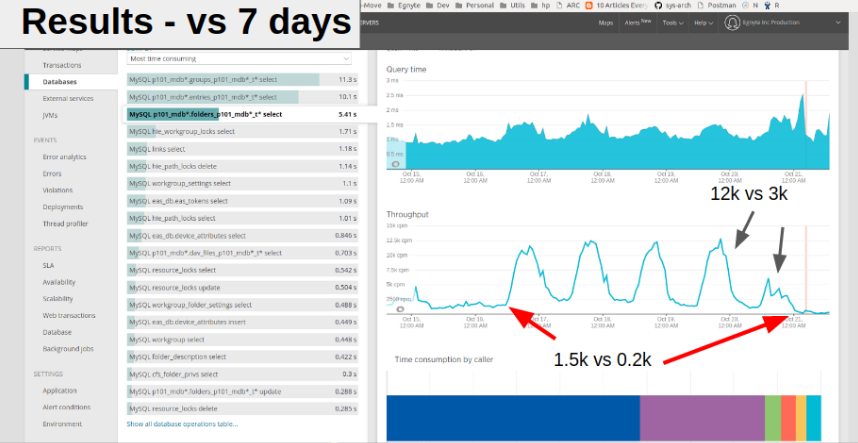Go to Transactions in the sidebar
Image resolution: width=858 pixels, height=443 pixels.
click(x=62, y=65)
